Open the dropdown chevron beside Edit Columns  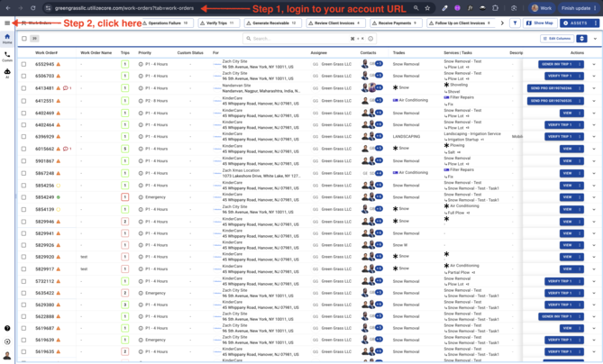(x=595, y=39)
